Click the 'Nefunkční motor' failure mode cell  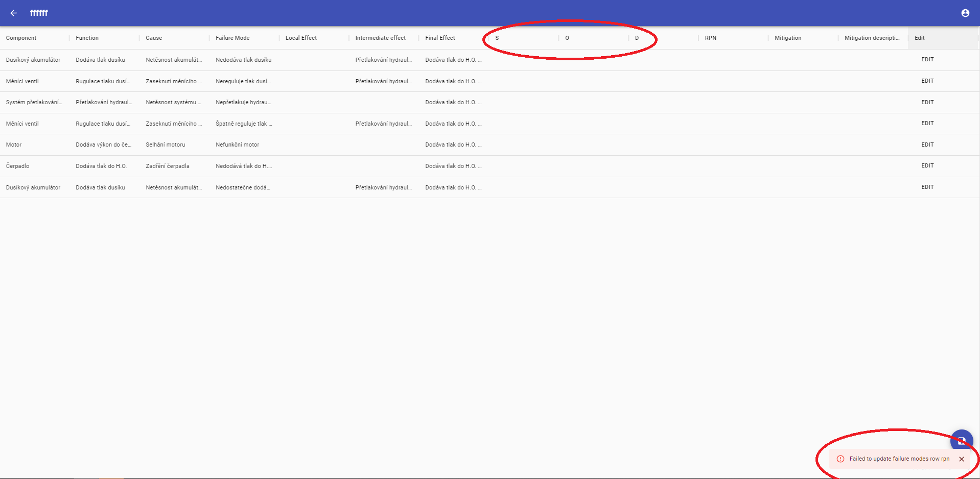coord(237,145)
